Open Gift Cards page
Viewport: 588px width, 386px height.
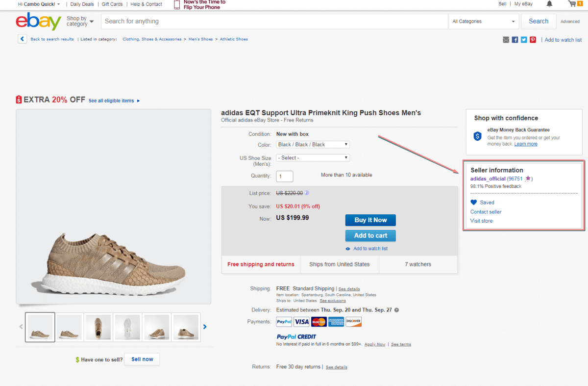(112, 4)
